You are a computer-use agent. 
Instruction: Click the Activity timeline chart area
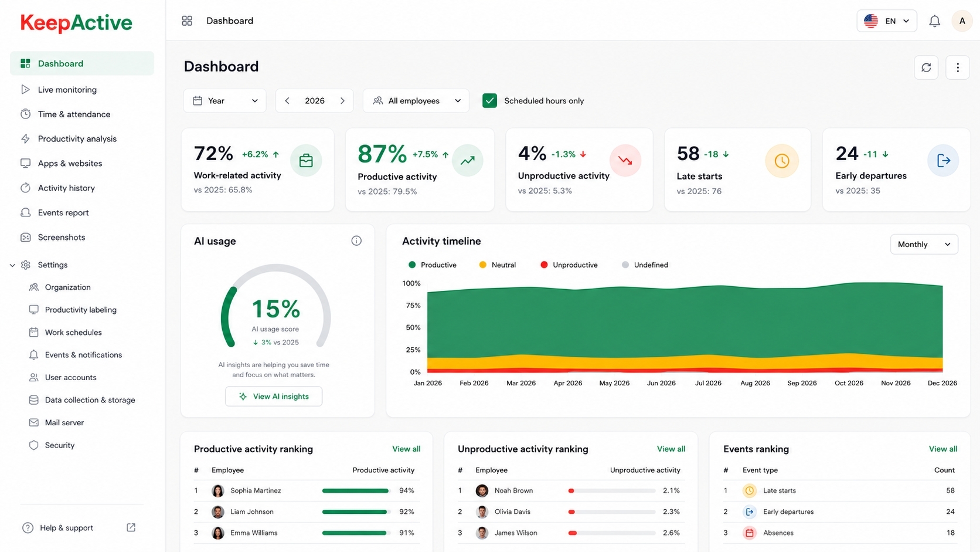point(685,329)
